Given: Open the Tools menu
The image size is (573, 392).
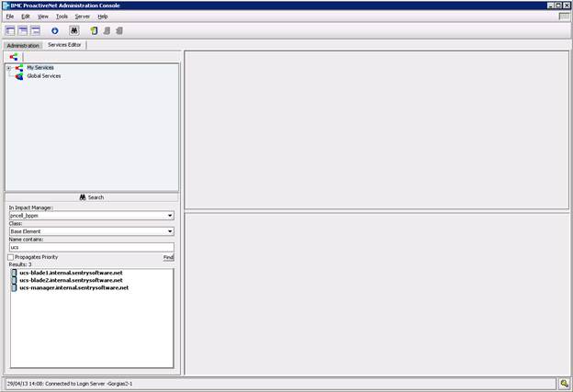Looking at the screenshot, I should tap(62, 17).
